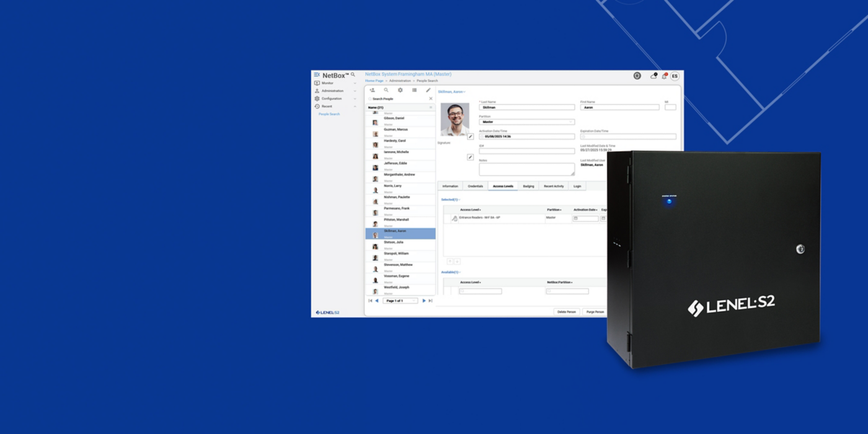Click the Administration person icon in sidebar
The width and height of the screenshot is (868, 434).
[317, 91]
